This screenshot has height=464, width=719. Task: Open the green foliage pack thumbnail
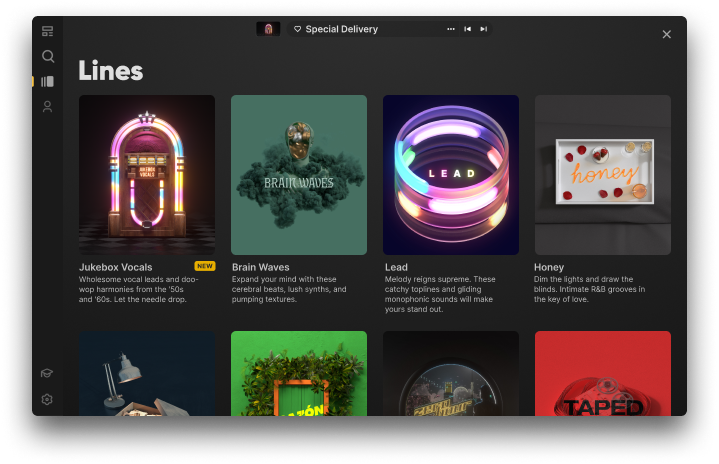click(299, 373)
